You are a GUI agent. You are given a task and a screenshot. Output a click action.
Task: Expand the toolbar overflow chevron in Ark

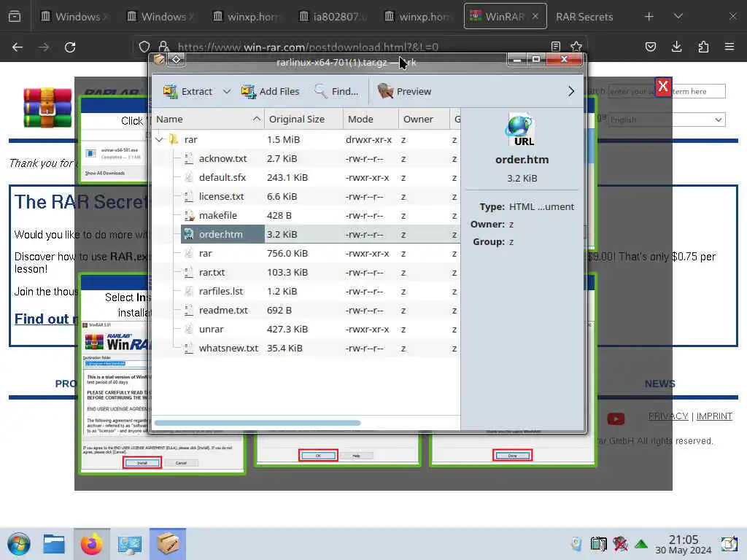point(570,91)
